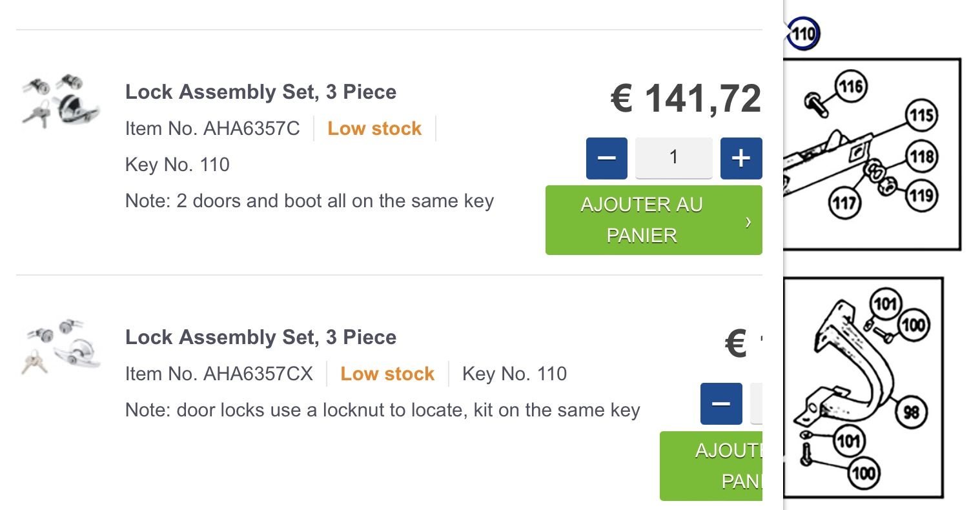Select the lower callout 100 in bracket diagram
Image resolution: width=980 pixels, height=510 pixels.
pos(863,474)
